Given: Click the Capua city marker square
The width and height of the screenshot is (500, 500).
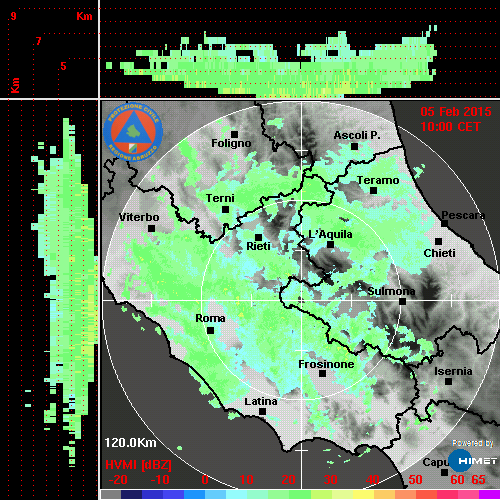Looking at the screenshot, I should 444,472.
